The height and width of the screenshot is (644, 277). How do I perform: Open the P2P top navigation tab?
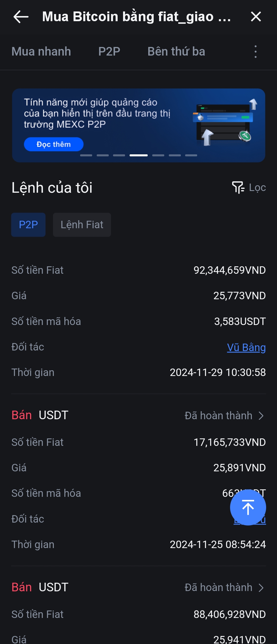tap(109, 52)
